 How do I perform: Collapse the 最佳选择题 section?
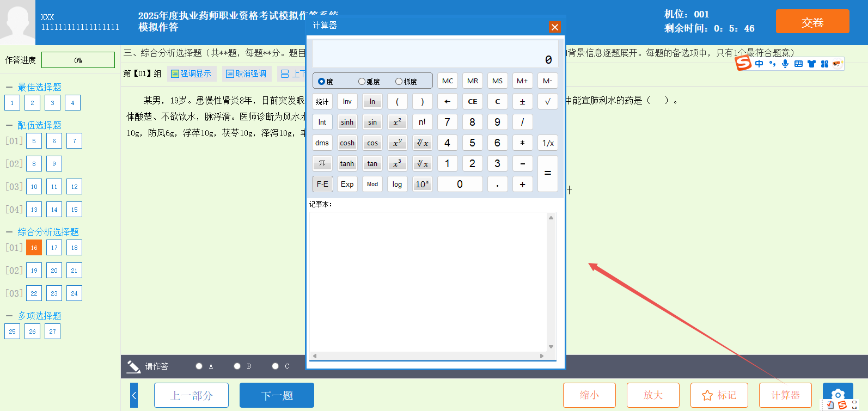coord(9,87)
